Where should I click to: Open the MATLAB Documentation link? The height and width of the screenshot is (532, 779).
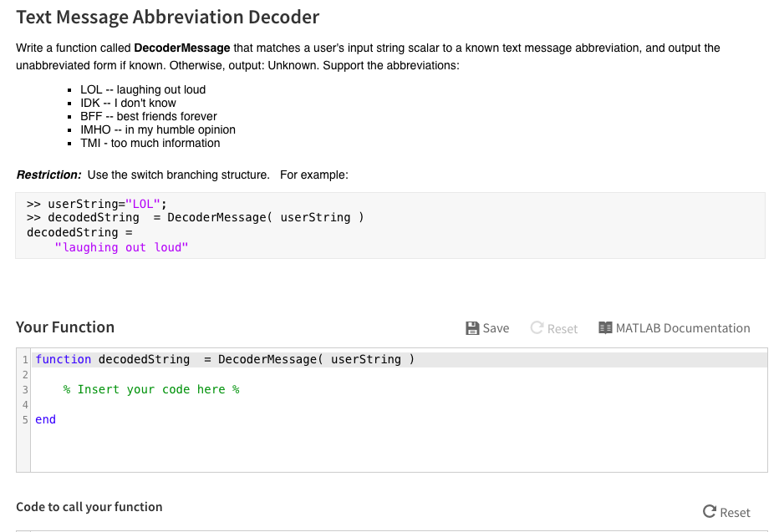(x=675, y=328)
